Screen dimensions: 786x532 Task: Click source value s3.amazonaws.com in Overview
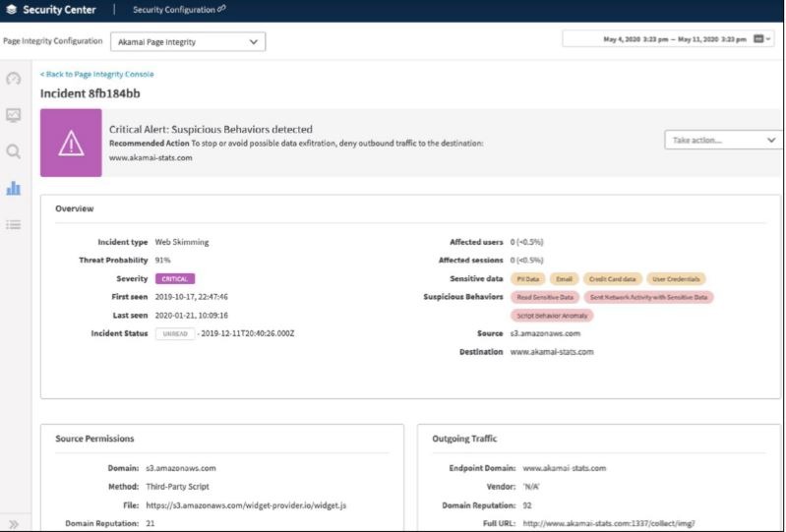[x=545, y=333]
